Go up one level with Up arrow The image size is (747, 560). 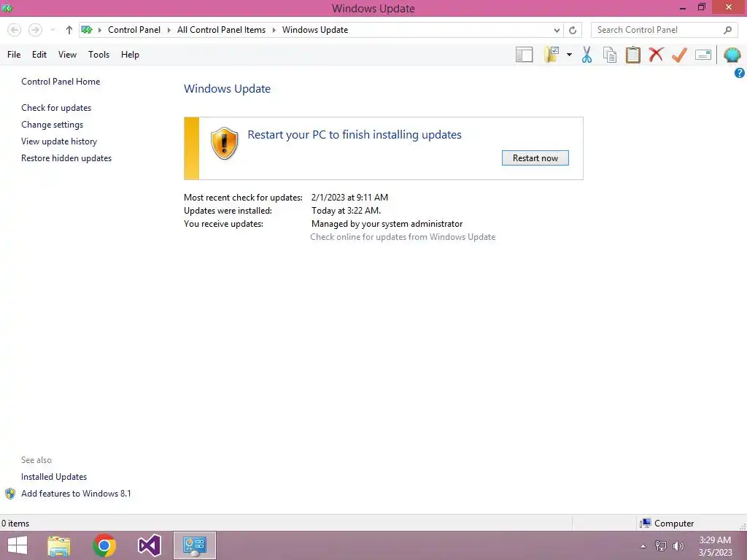click(69, 30)
